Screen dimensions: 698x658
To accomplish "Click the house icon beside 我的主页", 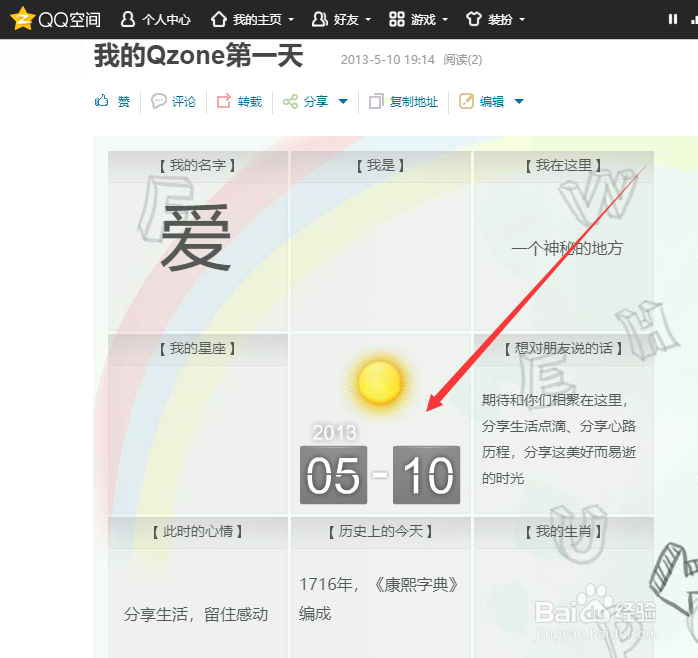I will [x=219, y=19].
